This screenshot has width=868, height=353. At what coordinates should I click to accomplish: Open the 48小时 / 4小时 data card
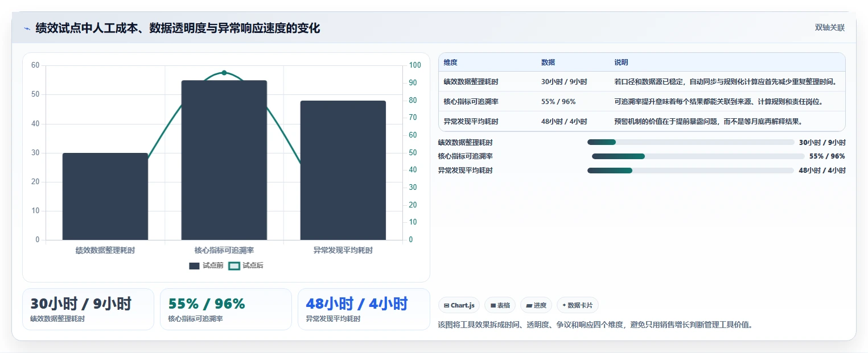[364, 309]
